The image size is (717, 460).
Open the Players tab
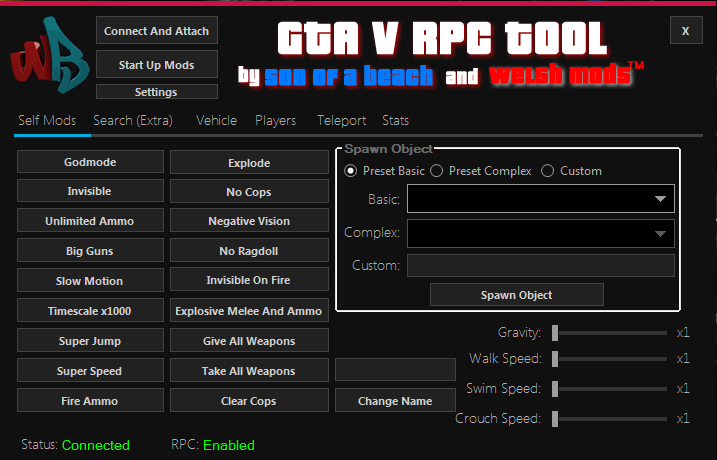(276, 120)
